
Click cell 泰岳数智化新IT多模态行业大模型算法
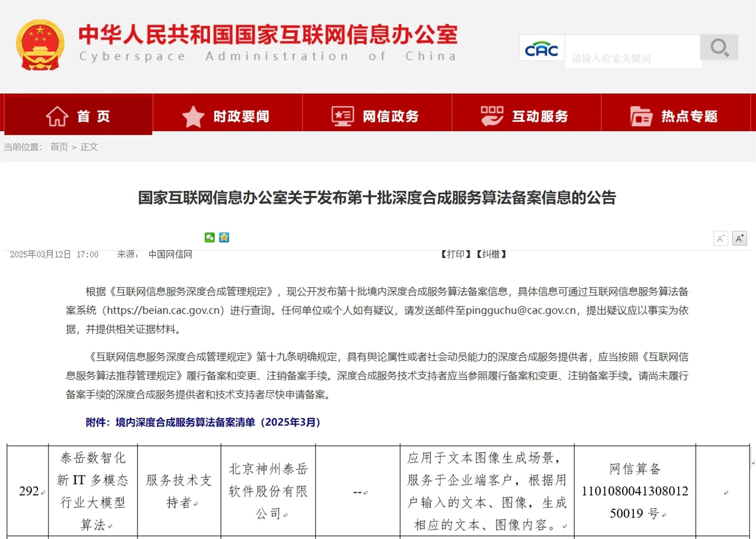93,491
